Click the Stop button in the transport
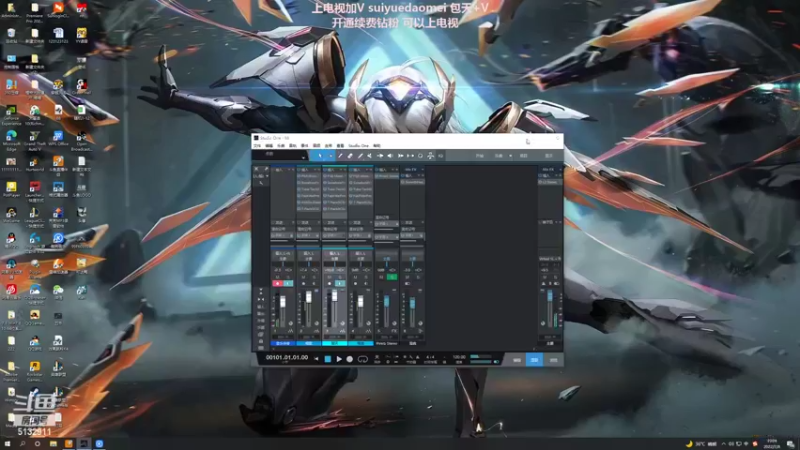The image size is (800, 450). 328,359
